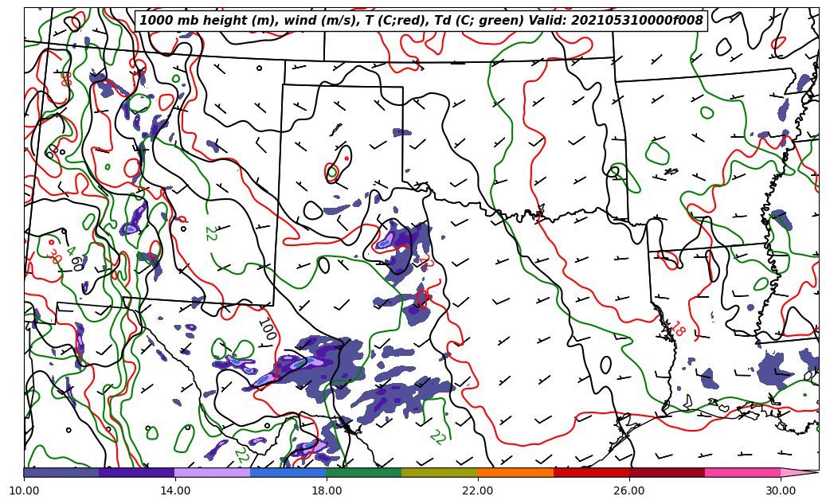Select the lavender colorbar segment
The image size is (826, 504).
212,472
